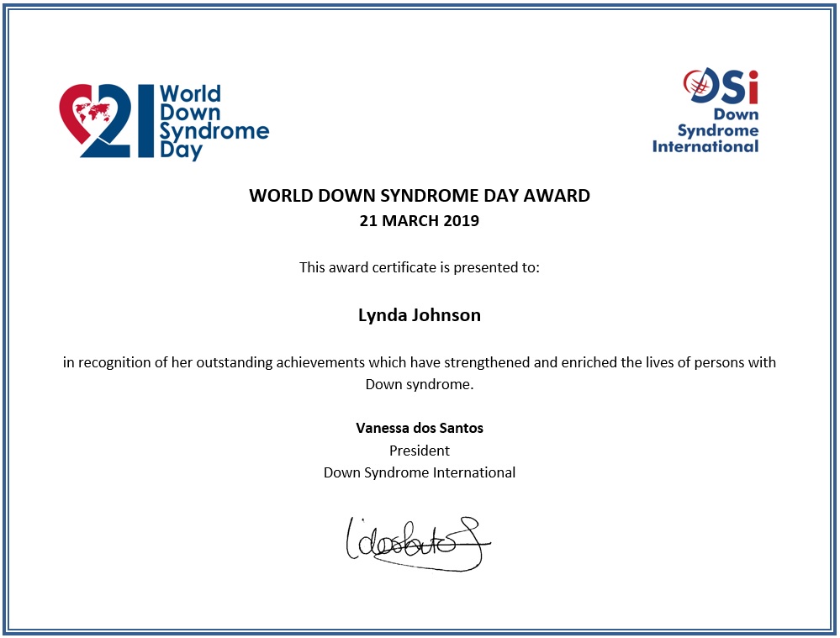
Task: Click the text 'Down syndrome.' under the recognition line
Action: coord(420,385)
